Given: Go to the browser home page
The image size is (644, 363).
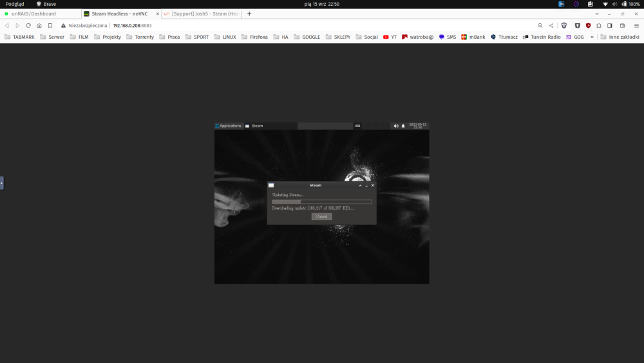Looking at the screenshot, I should (x=39, y=26).
